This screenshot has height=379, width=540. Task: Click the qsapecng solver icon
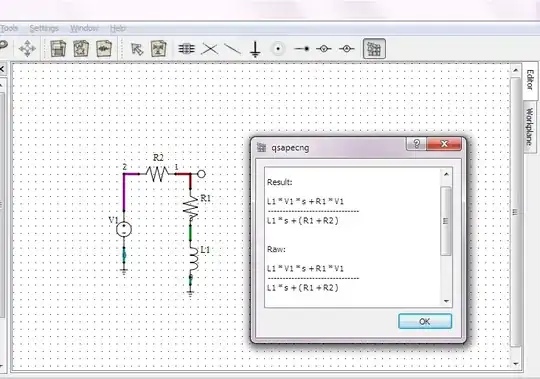[374, 49]
